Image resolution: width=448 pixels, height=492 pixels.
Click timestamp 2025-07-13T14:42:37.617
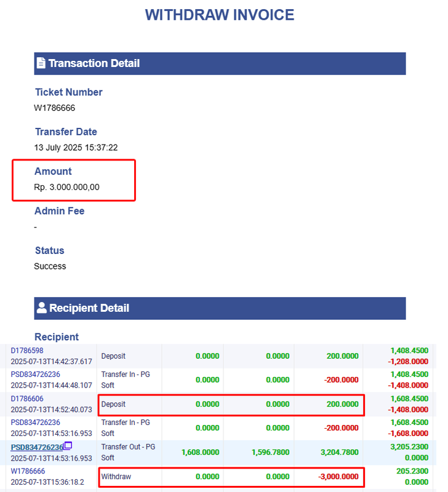(52, 362)
